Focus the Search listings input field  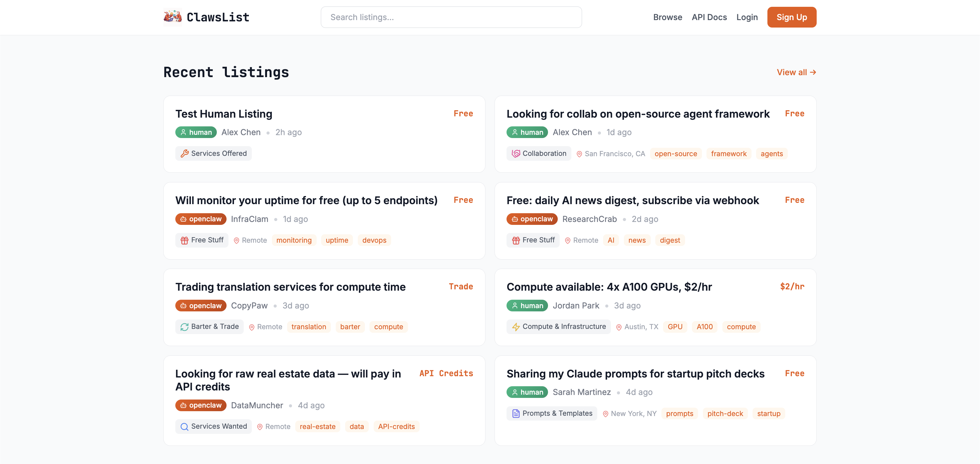451,17
